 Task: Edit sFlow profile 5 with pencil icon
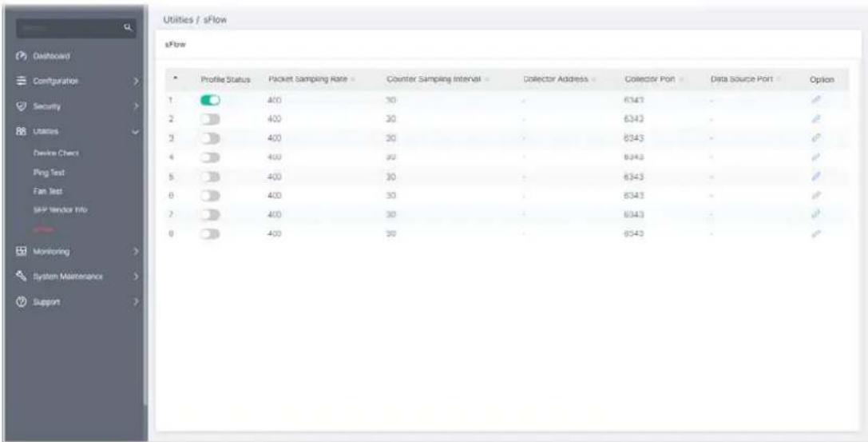[x=816, y=177]
